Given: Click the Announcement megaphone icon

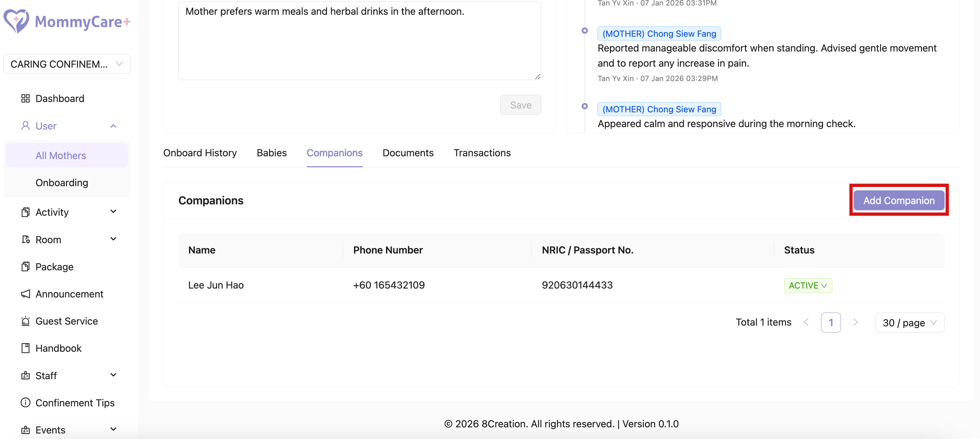Looking at the screenshot, I should click(x=25, y=294).
